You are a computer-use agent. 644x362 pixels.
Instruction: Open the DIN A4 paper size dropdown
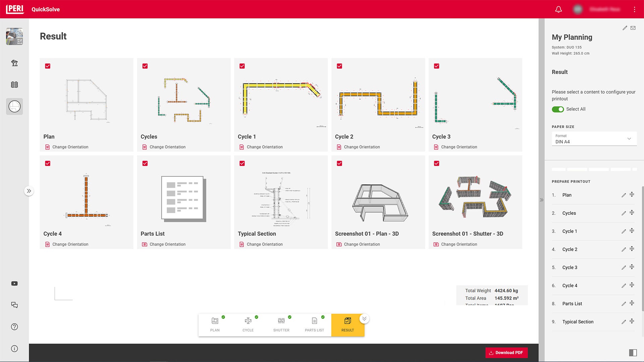(629, 139)
